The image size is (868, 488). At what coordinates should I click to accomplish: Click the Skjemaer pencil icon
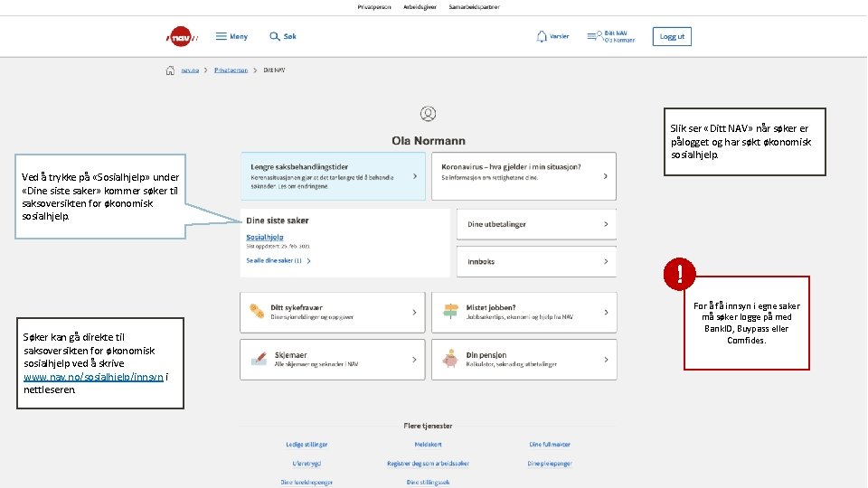click(x=259, y=359)
